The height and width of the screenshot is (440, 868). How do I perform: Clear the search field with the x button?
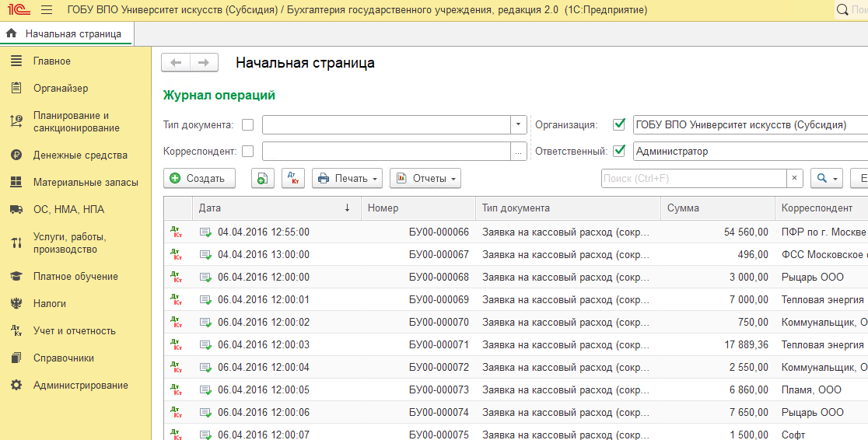794,178
